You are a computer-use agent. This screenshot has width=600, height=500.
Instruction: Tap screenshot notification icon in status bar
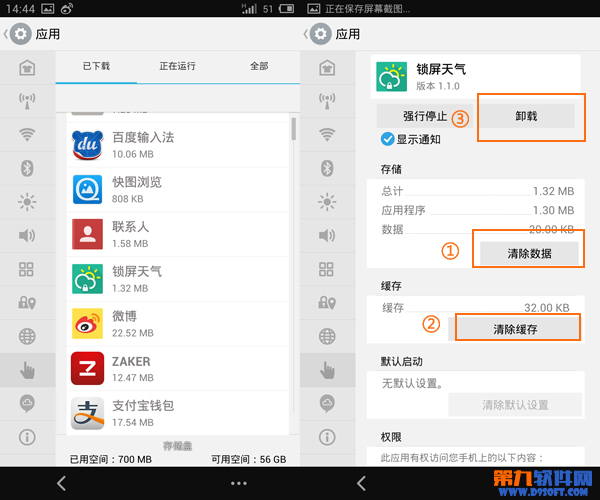click(x=47, y=8)
